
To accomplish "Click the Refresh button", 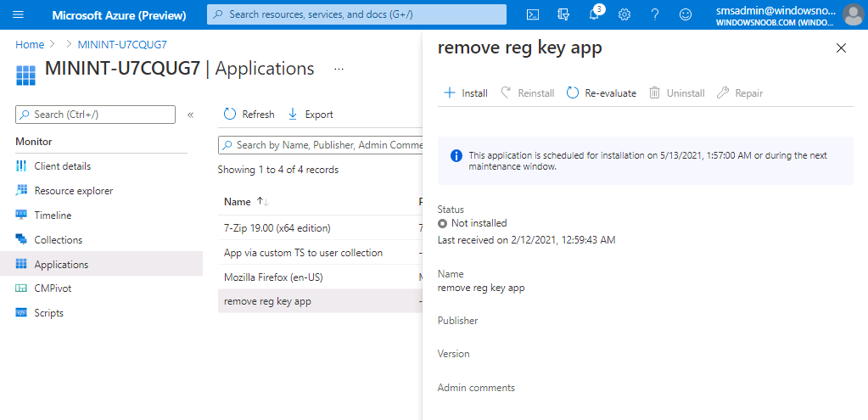I will tap(249, 115).
